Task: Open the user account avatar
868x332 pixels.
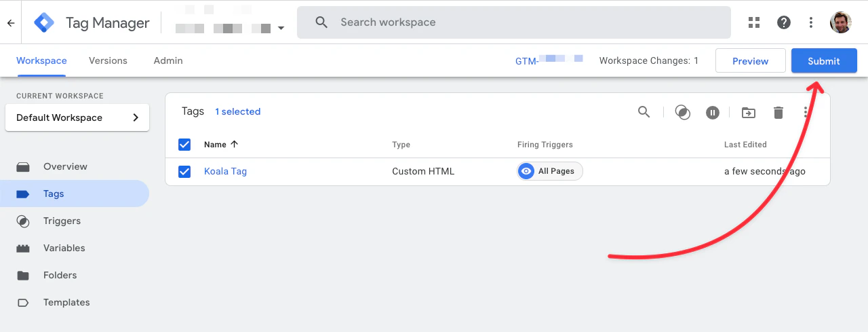Action: click(x=841, y=22)
